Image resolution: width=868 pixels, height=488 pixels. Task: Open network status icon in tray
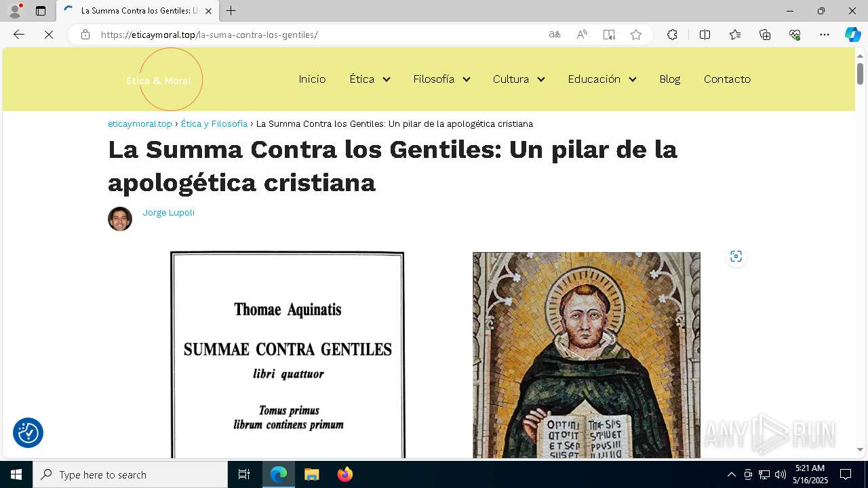(x=764, y=474)
